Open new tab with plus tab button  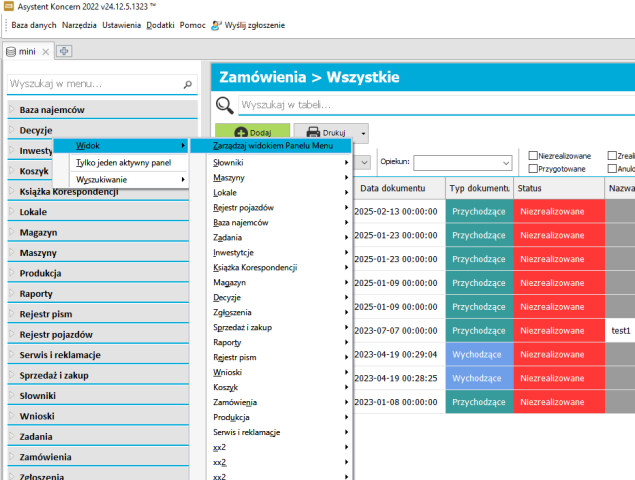pos(64,51)
